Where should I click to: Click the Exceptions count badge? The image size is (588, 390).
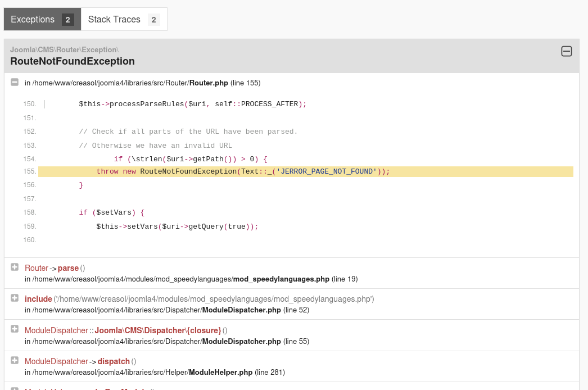tap(67, 20)
